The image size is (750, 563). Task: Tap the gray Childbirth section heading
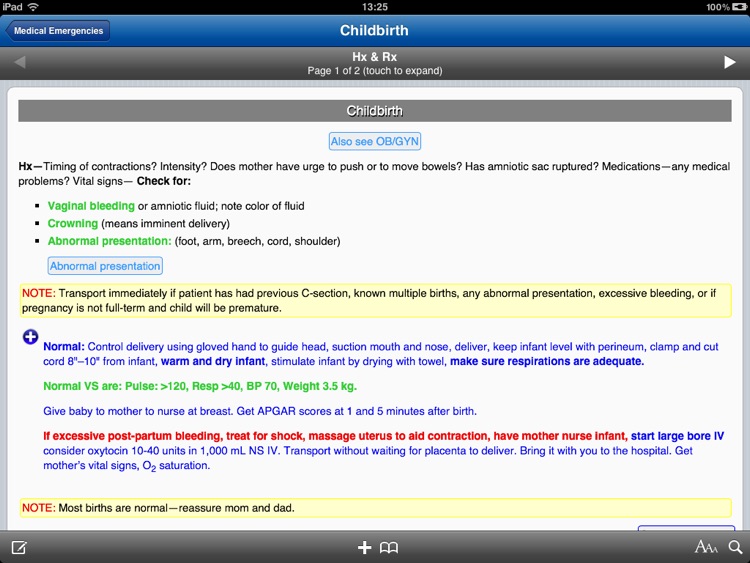375,111
